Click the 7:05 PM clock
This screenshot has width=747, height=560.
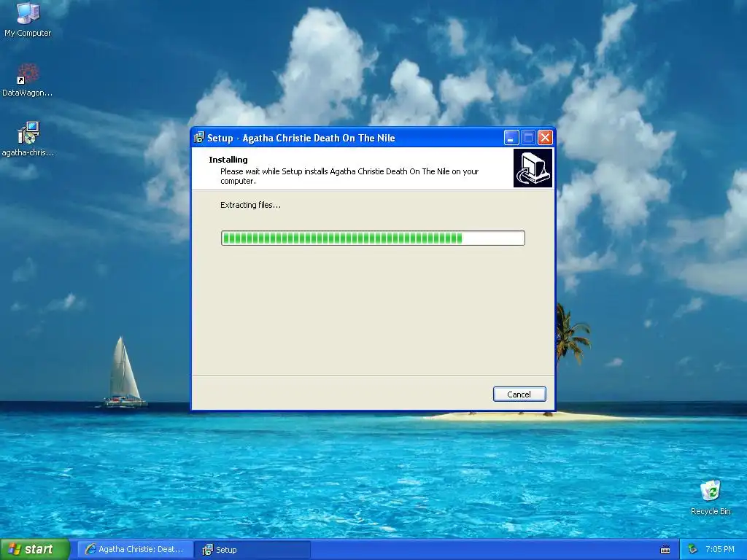tap(720, 550)
